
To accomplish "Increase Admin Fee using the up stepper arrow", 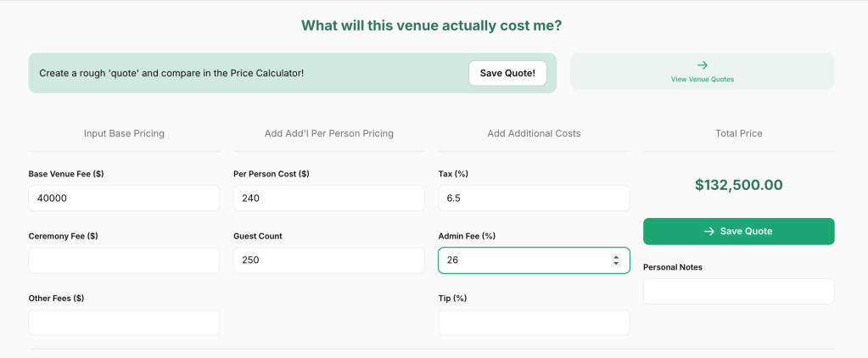I will [x=616, y=257].
